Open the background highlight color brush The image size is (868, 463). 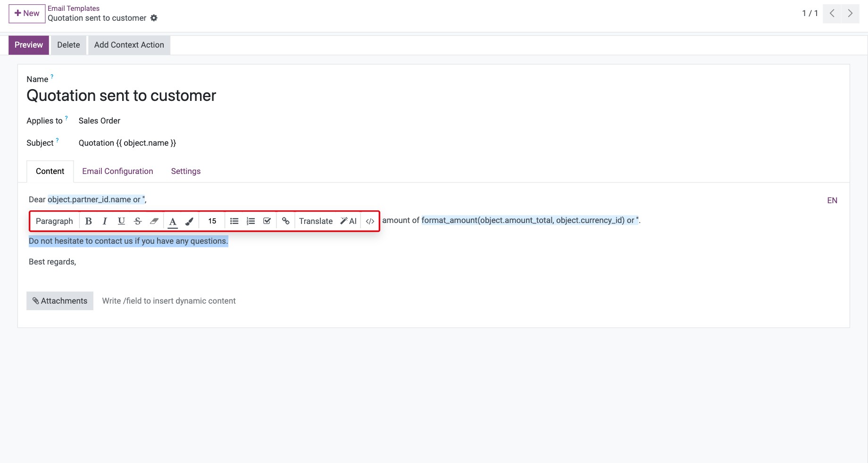click(189, 221)
